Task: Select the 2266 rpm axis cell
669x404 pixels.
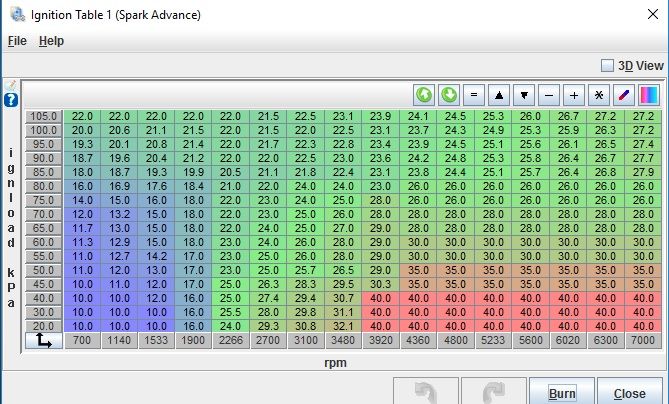Action: pyautogui.click(x=231, y=340)
